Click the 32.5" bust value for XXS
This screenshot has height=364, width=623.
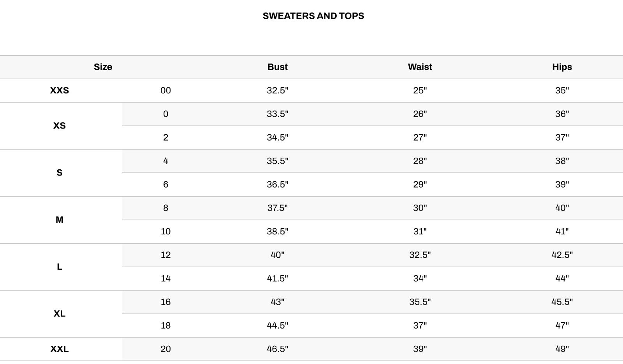[277, 90]
